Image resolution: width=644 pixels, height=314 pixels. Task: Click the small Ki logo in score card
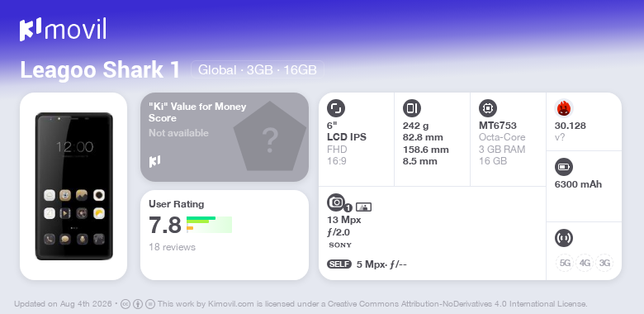(154, 161)
